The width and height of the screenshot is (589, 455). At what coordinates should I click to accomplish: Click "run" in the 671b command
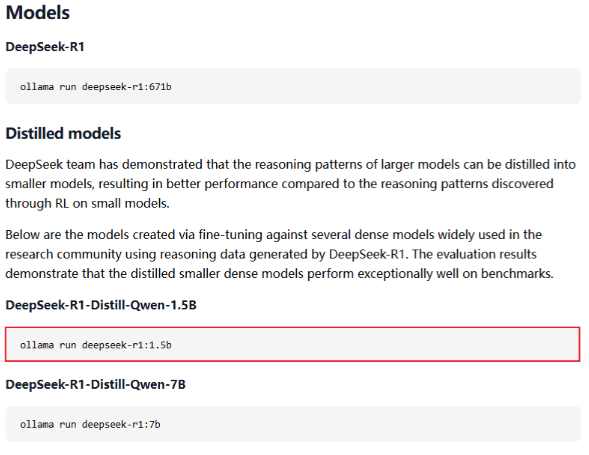[x=68, y=87]
